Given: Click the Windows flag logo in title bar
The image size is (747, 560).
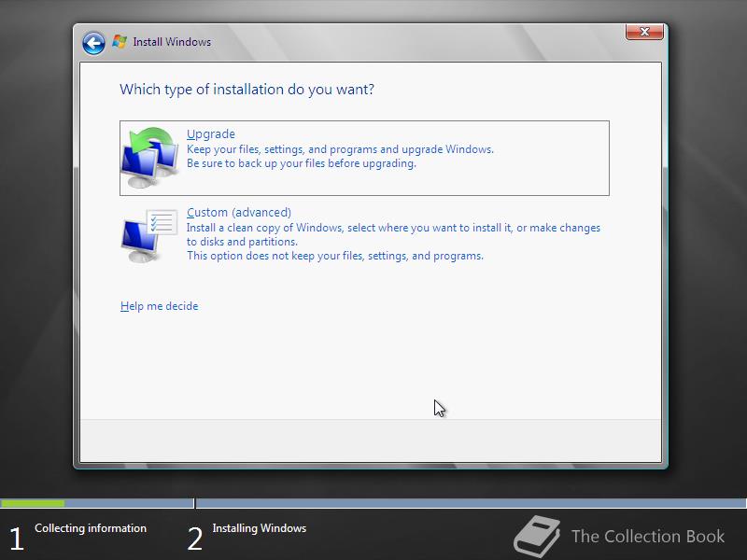Looking at the screenshot, I should (x=120, y=42).
